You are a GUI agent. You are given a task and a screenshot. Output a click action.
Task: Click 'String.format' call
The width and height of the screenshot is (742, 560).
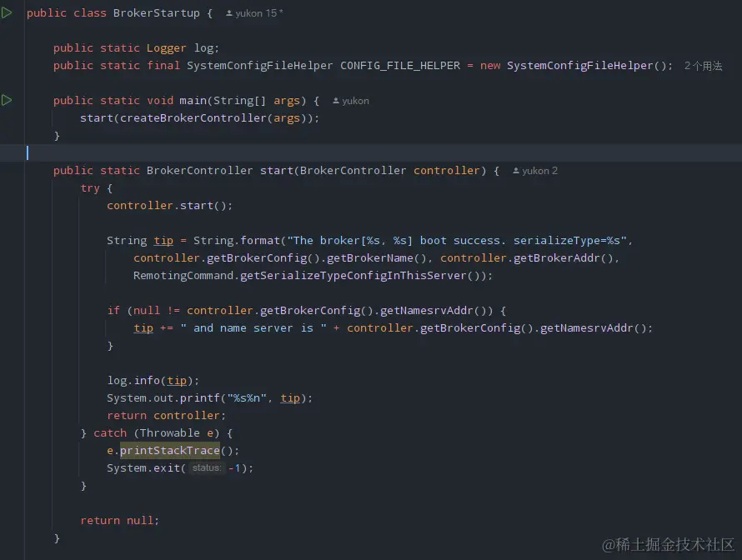[x=237, y=241]
